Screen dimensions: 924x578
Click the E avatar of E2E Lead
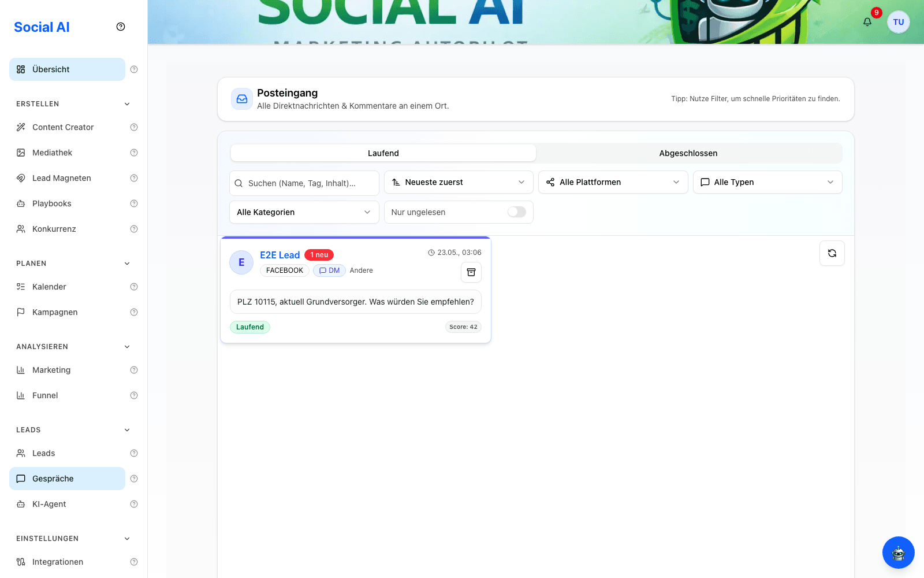click(x=241, y=262)
